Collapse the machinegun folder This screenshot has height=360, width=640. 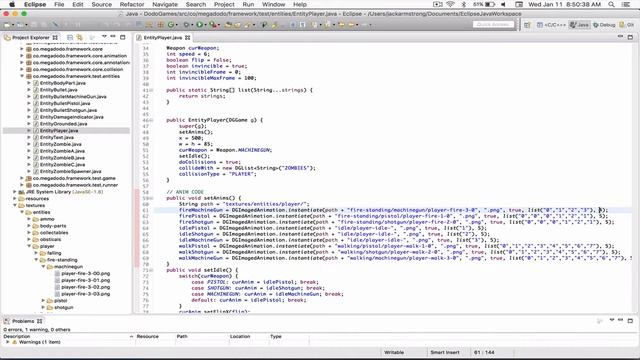tap(42, 267)
